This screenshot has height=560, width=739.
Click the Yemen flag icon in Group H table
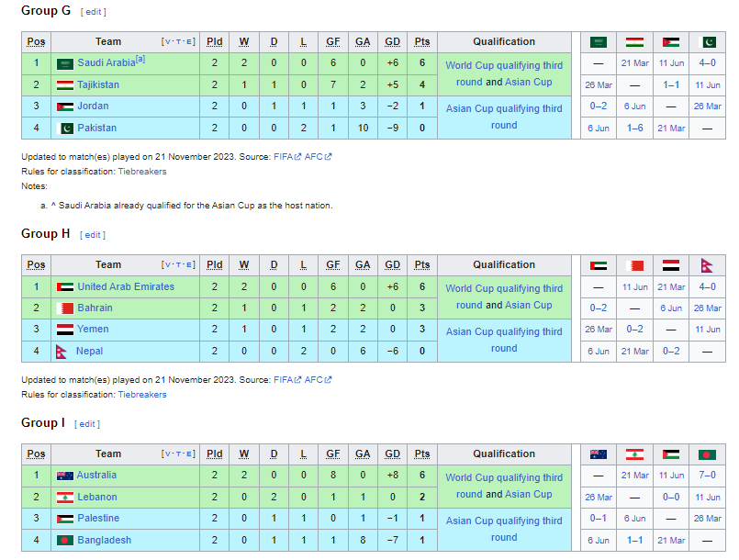click(x=64, y=330)
